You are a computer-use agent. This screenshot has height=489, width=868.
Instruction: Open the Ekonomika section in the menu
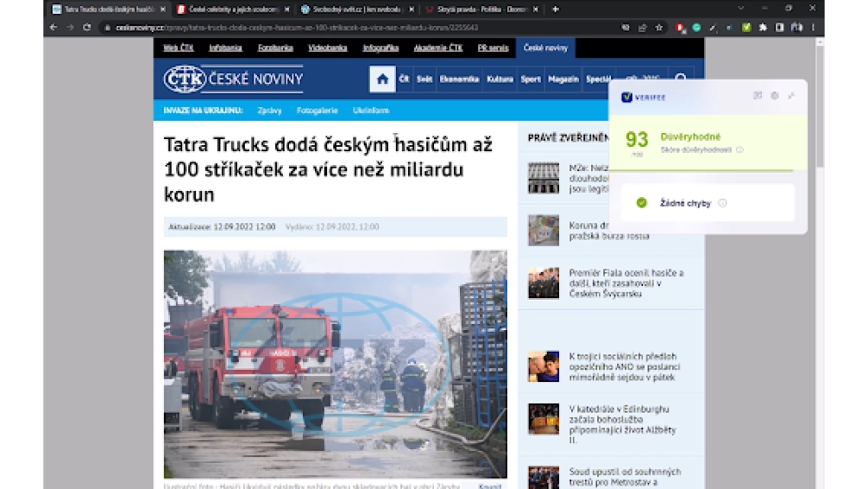(x=459, y=79)
